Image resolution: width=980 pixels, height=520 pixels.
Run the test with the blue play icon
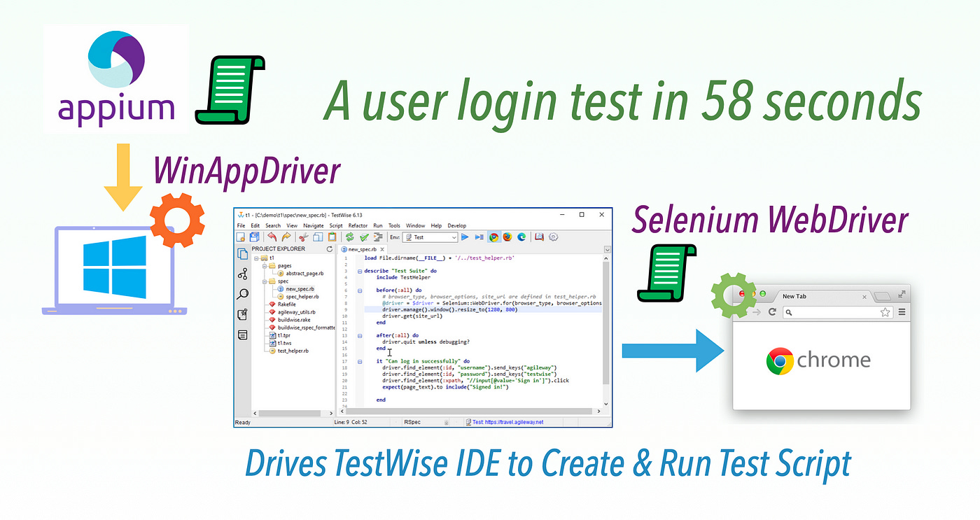click(x=465, y=237)
